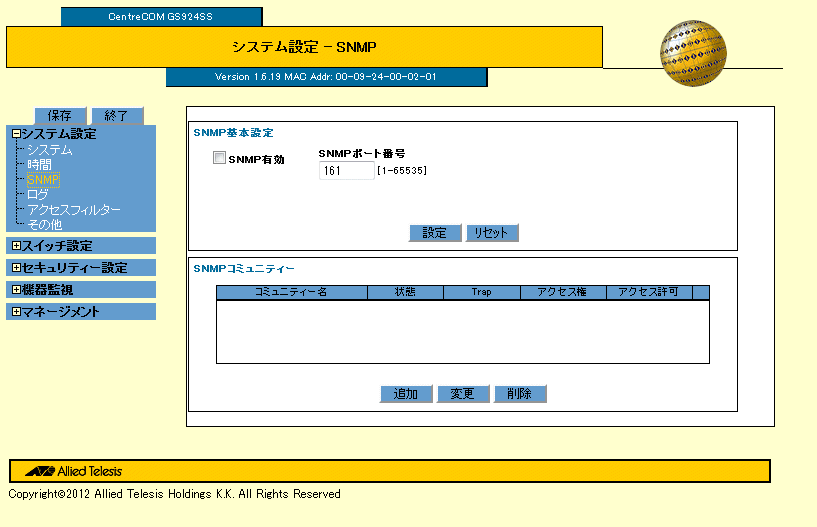Click the Allied Telesis logo

pos(74,471)
